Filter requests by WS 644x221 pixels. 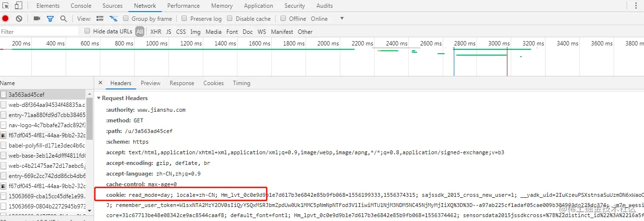click(x=262, y=31)
